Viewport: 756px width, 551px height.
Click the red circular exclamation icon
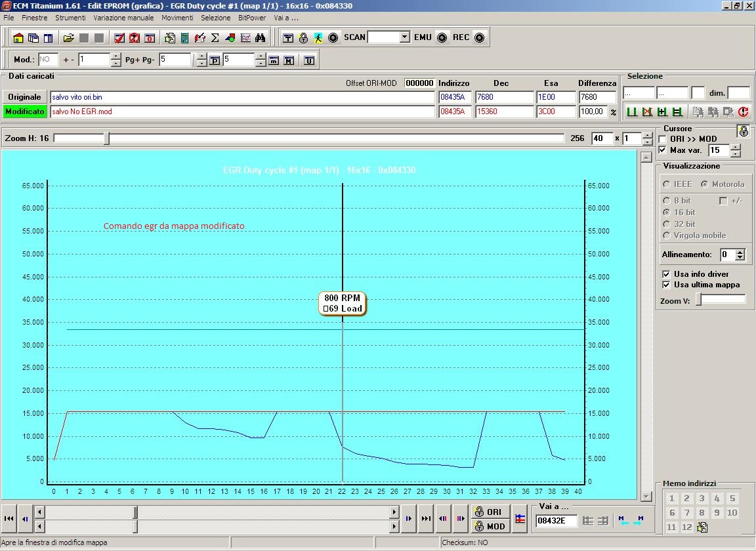tap(743, 112)
